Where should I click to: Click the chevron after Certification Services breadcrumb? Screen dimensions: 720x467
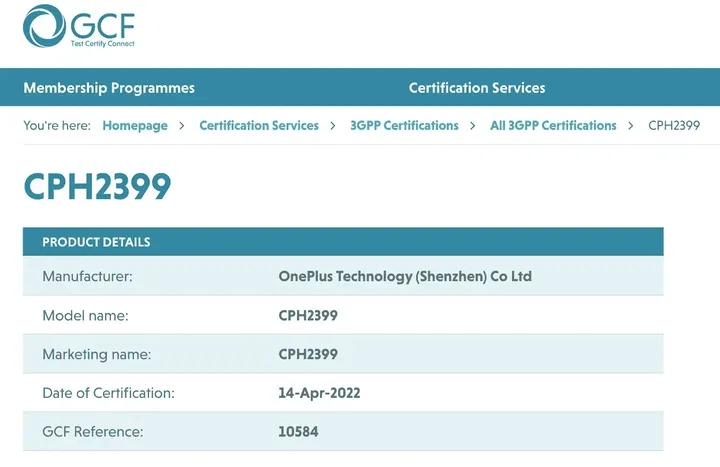click(x=334, y=126)
